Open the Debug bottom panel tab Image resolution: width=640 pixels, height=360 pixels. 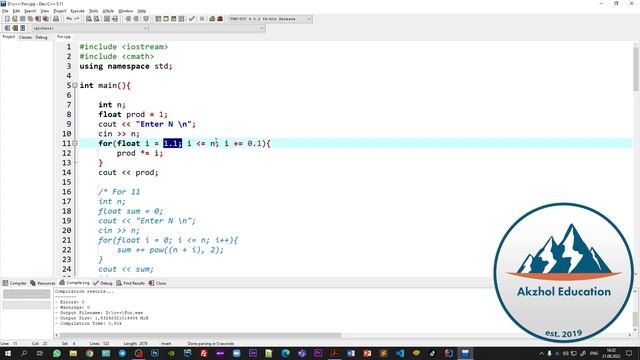click(x=103, y=283)
